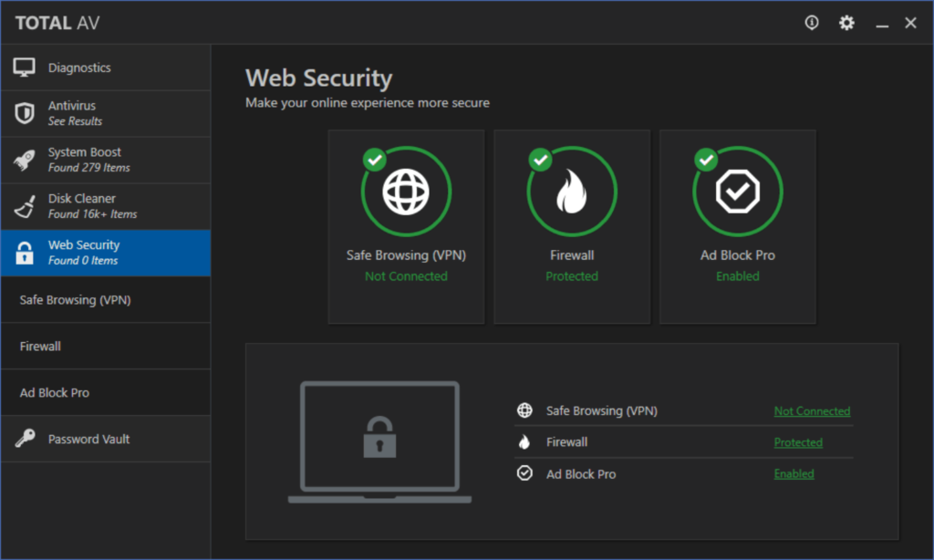Open the settings gear icon
This screenshot has height=560, width=934.
pos(846,23)
